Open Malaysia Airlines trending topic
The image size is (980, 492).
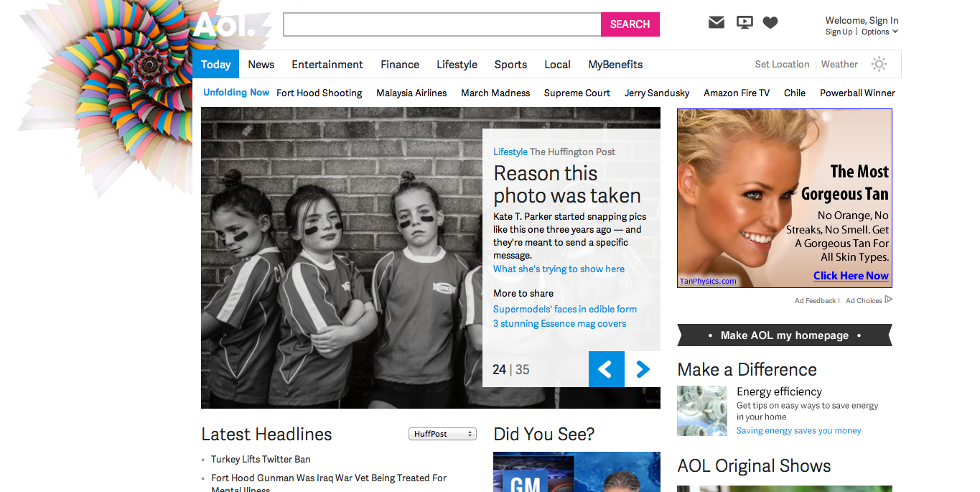411,93
